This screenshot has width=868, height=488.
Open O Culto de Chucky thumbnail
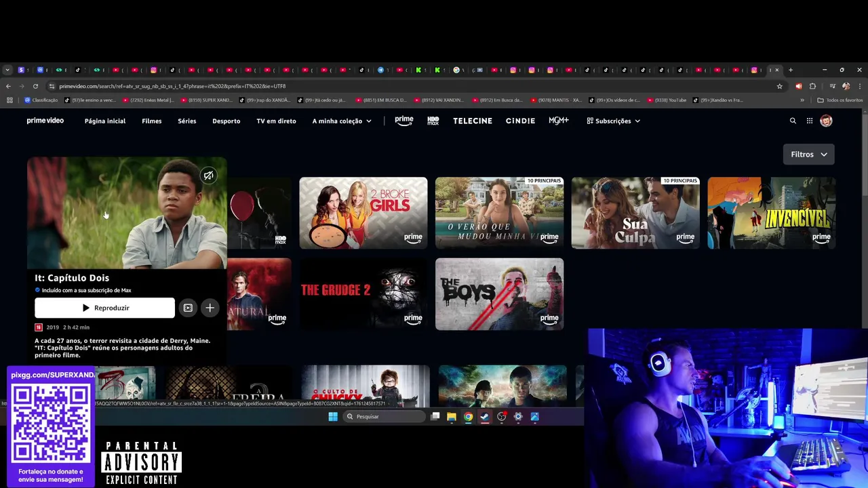tap(366, 386)
